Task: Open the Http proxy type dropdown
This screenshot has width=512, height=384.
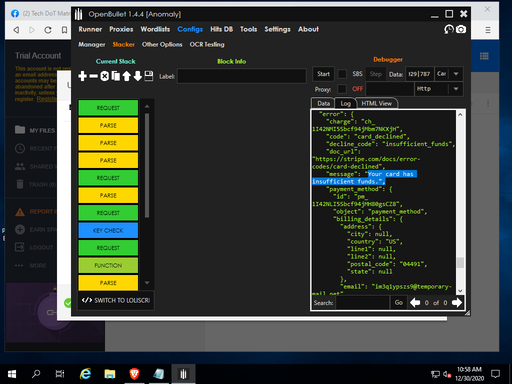Action: [x=456, y=89]
